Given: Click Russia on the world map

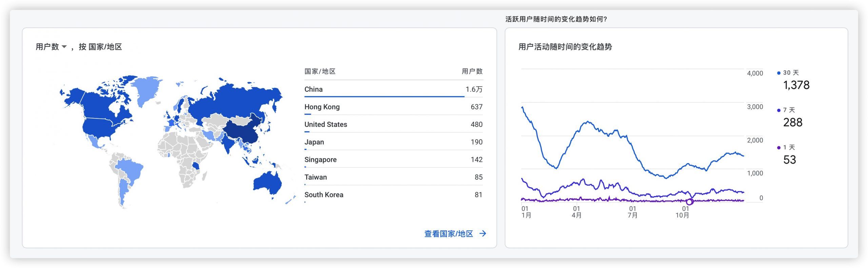Looking at the screenshot, I should tap(234, 102).
